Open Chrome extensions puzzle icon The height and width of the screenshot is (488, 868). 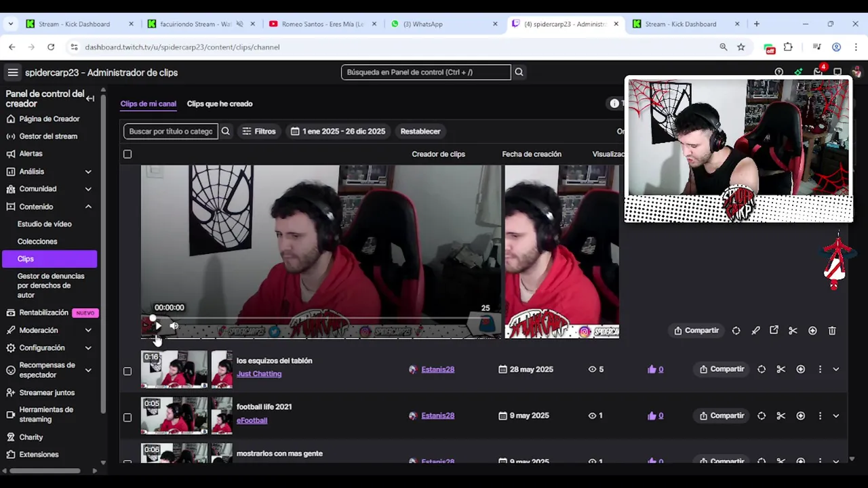[x=788, y=47]
